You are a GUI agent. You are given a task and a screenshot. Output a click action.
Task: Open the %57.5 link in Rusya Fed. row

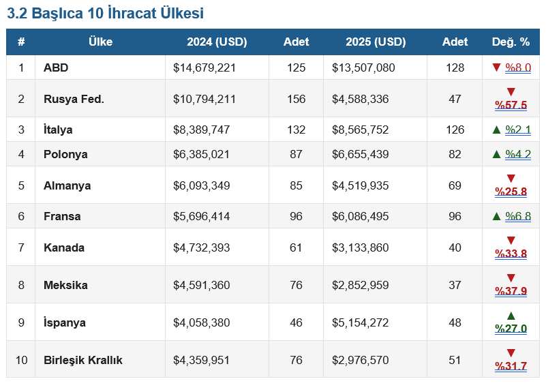point(511,105)
